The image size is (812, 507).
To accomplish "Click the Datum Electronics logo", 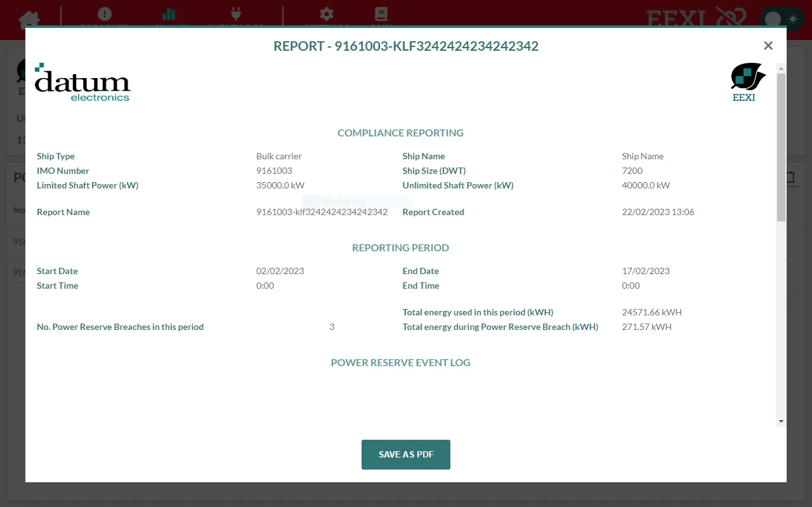I will coord(82,83).
